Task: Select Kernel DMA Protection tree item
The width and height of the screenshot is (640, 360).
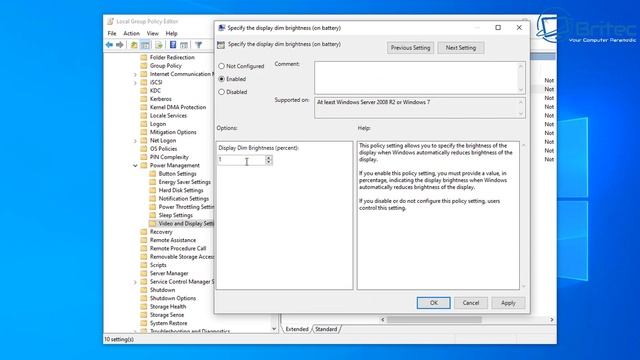Action: point(178,107)
